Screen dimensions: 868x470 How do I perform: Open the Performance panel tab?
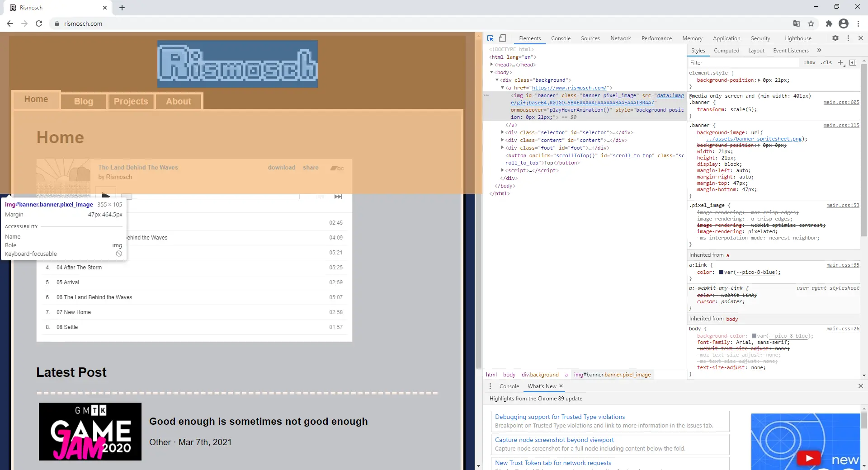click(656, 38)
